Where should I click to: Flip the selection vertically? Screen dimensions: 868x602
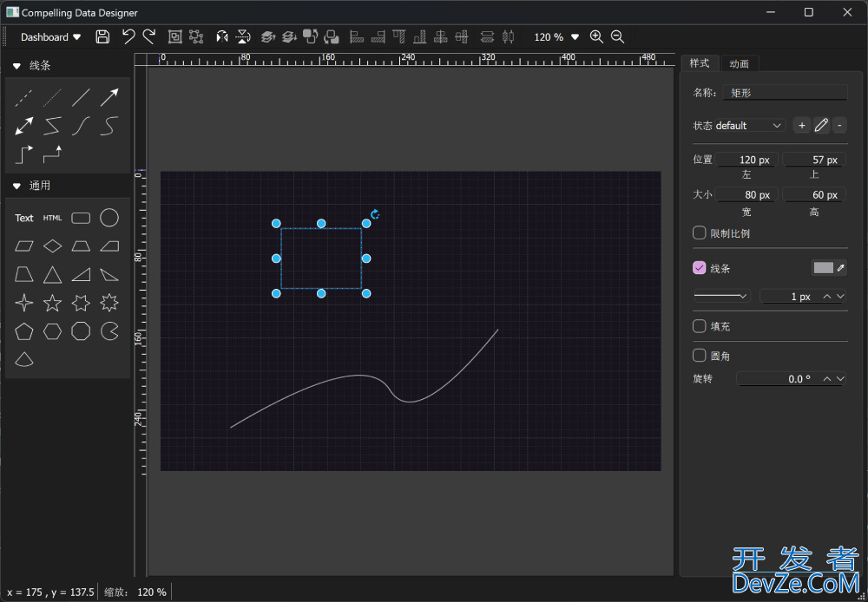coord(242,37)
